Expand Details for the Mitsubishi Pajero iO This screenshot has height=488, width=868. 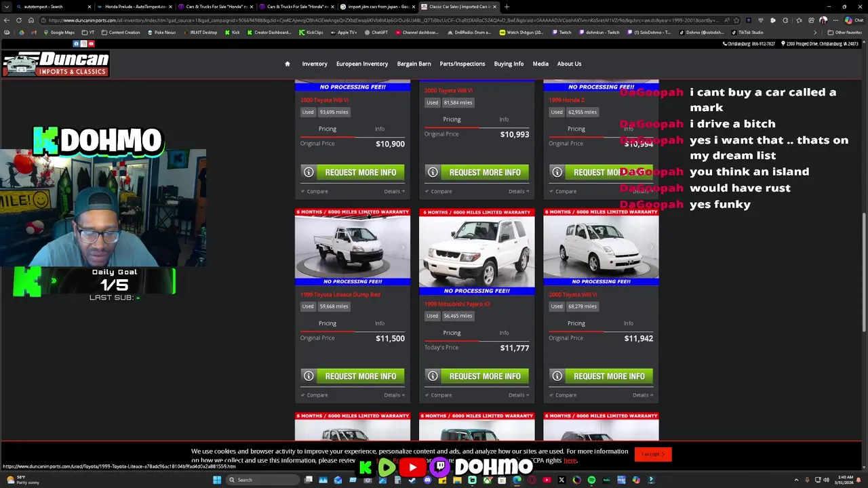(518, 395)
